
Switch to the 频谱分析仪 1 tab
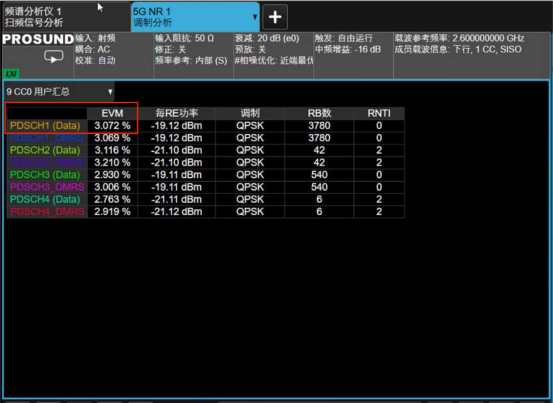[x=65, y=17]
